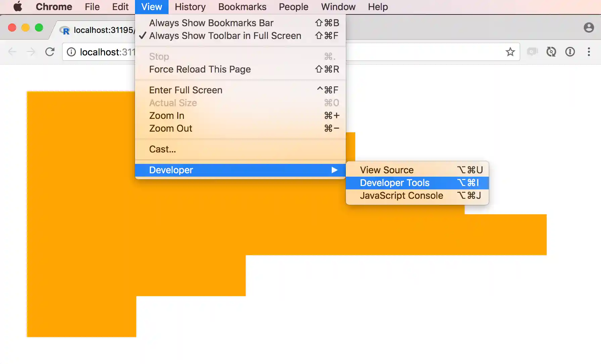Open the People menu

point(293,7)
